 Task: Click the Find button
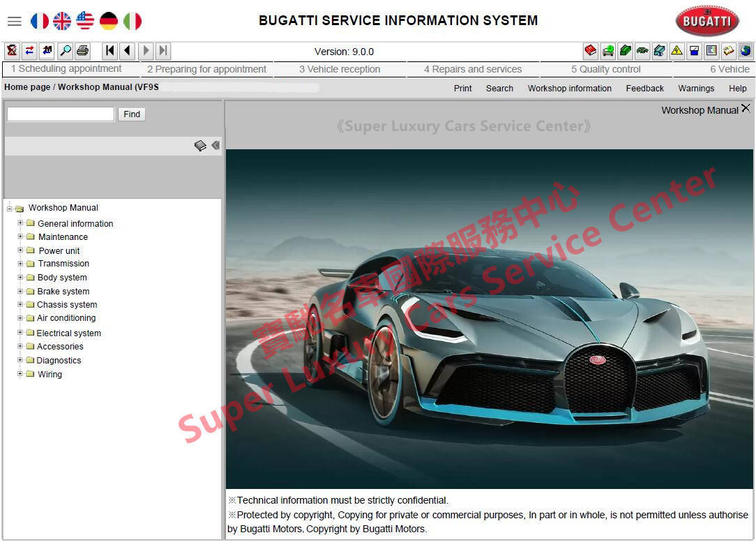pyautogui.click(x=131, y=114)
